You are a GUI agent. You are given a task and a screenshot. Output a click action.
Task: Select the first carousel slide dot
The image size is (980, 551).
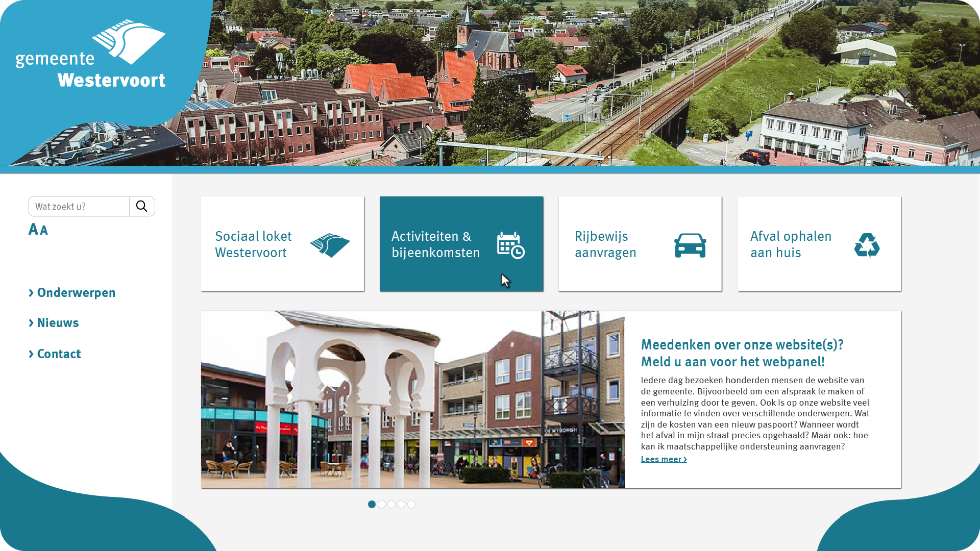(x=372, y=505)
